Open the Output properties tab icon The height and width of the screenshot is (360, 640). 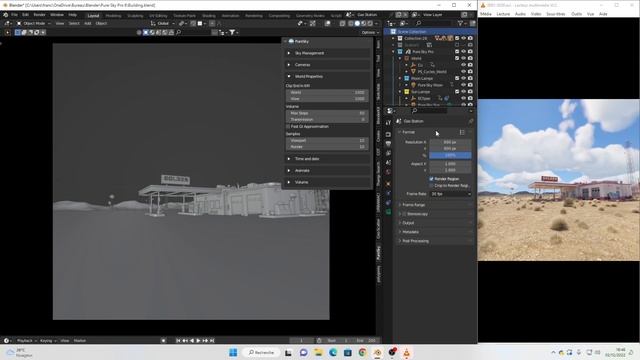point(388,144)
